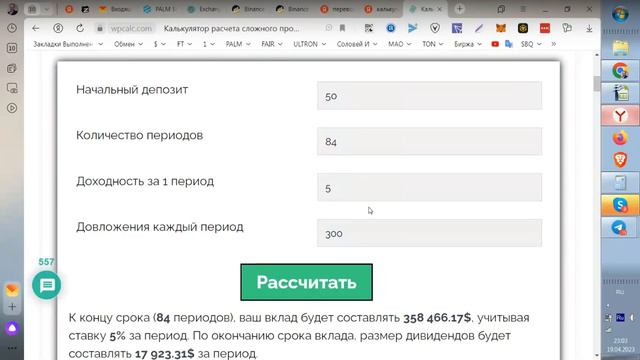This screenshot has width=640, height=360.
Task: Focus the Количество периодов input field
Action: pos(429,141)
